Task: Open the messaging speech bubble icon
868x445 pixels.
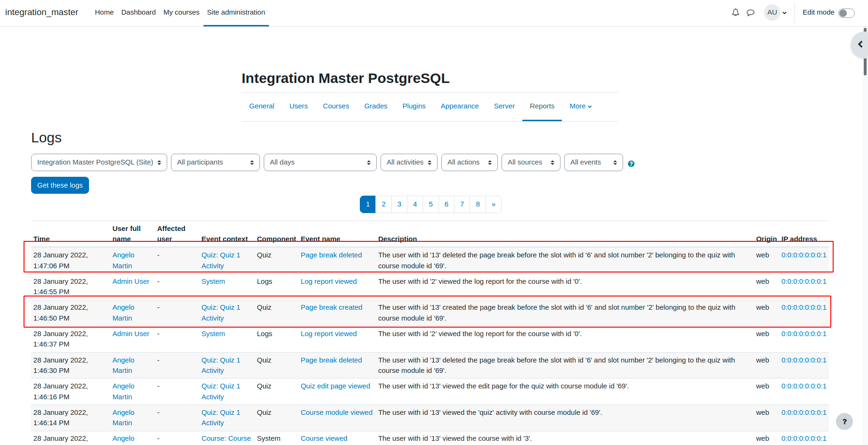Action: click(751, 13)
